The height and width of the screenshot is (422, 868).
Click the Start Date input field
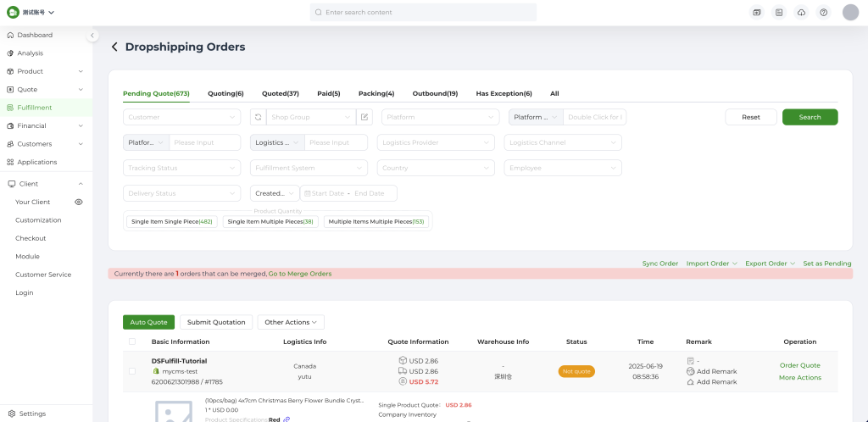[327, 193]
